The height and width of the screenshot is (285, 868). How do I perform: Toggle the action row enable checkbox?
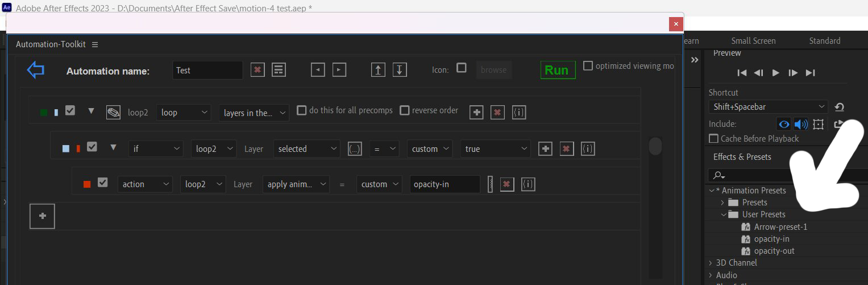[102, 183]
